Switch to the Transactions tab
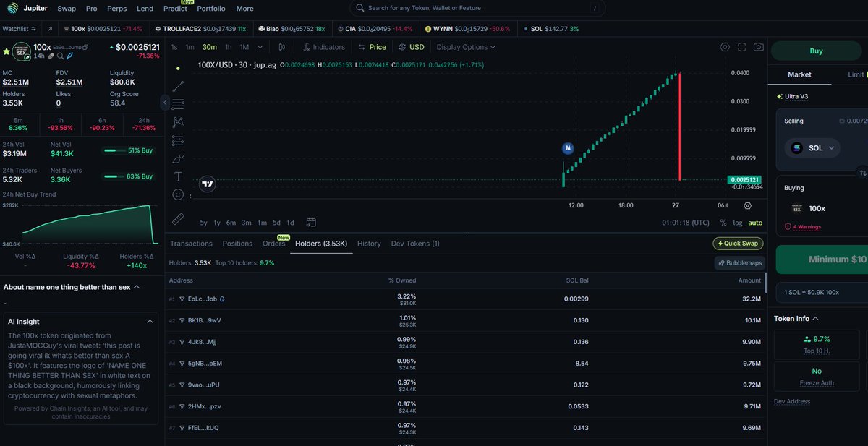Image resolution: width=868 pixels, height=446 pixels. 191,244
